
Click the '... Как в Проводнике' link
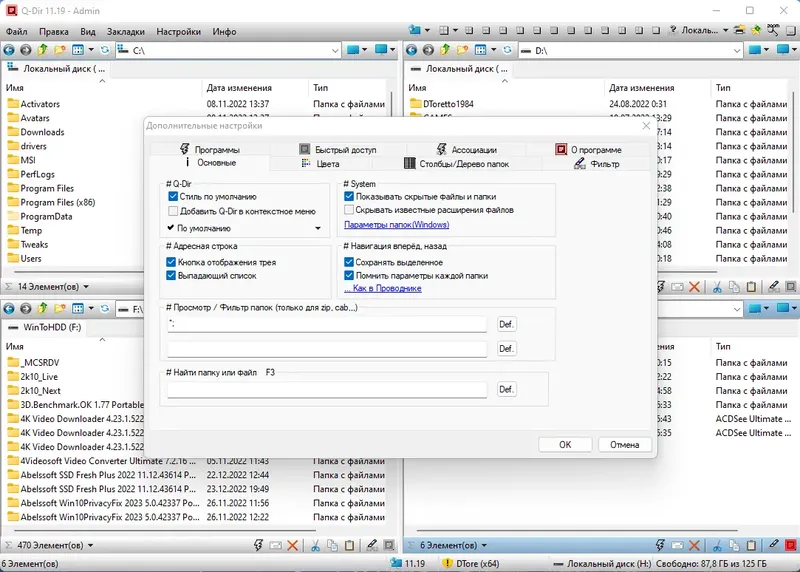(x=383, y=288)
